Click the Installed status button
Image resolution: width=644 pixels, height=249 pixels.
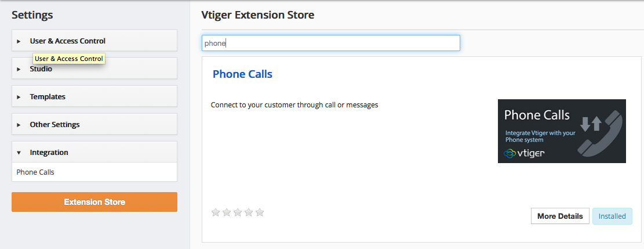pos(612,216)
